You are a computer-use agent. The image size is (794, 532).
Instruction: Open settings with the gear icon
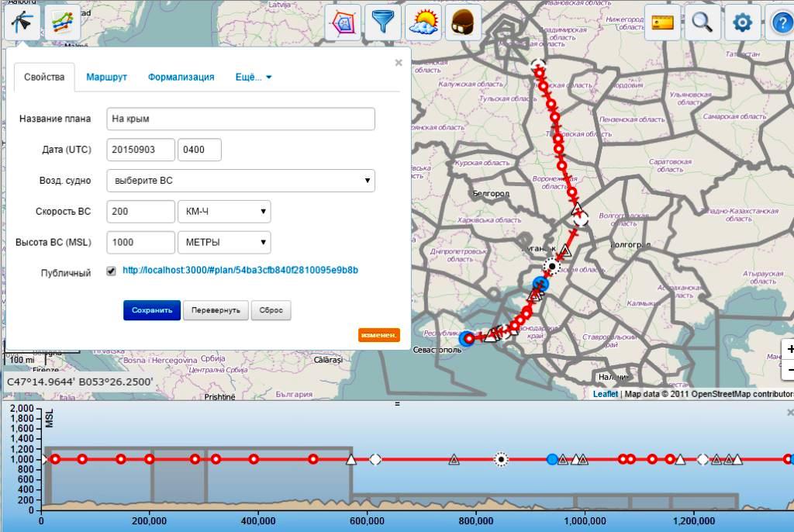pos(743,22)
